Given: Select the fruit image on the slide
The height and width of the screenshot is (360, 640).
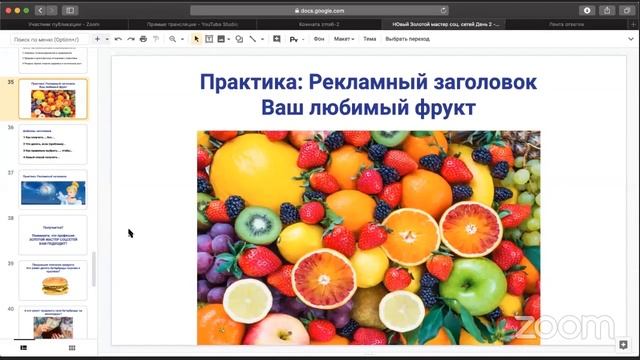Looking at the screenshot, I should [x=369, y=238].
